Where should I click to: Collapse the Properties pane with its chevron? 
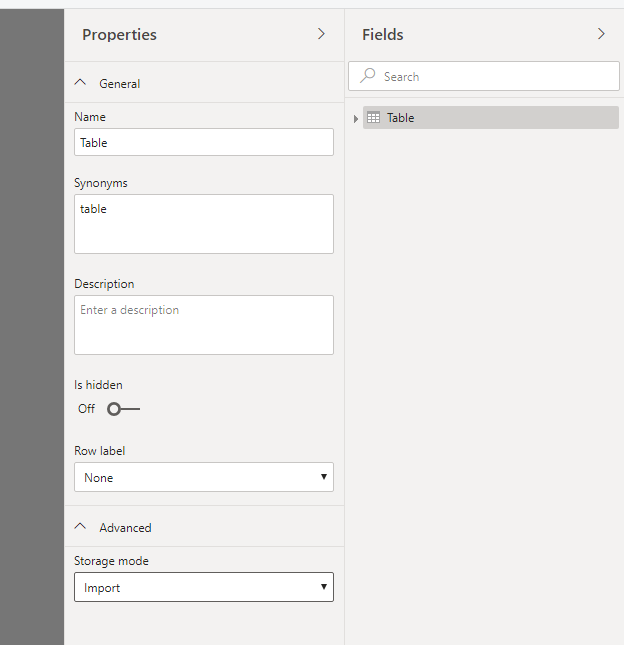click(x=321, y=34)
